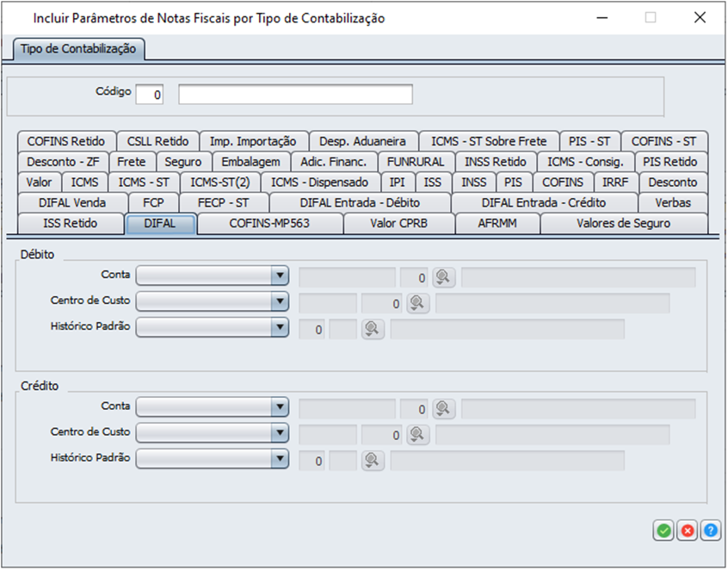Open Débito Histórico Padrão search icon
Image resolution: width=728 pixels, height=570 pixels.
372,329
